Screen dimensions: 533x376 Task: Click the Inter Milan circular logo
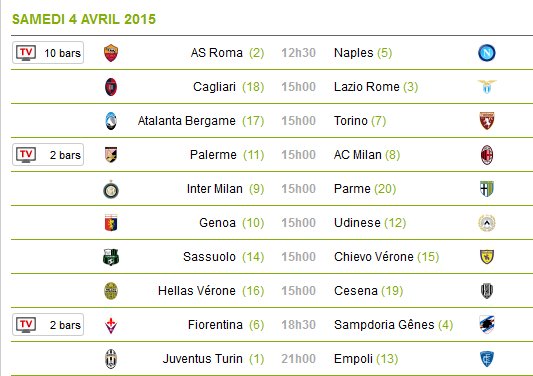(x=111, y=189)
